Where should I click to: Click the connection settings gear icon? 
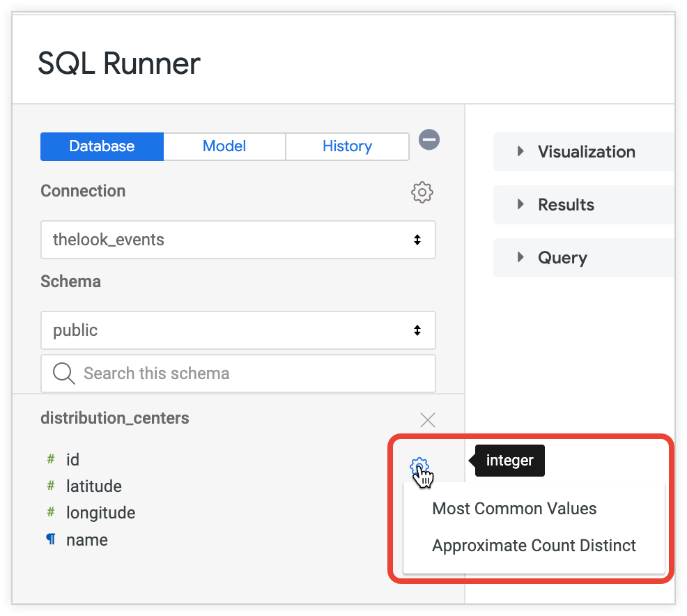click(422, 192)
